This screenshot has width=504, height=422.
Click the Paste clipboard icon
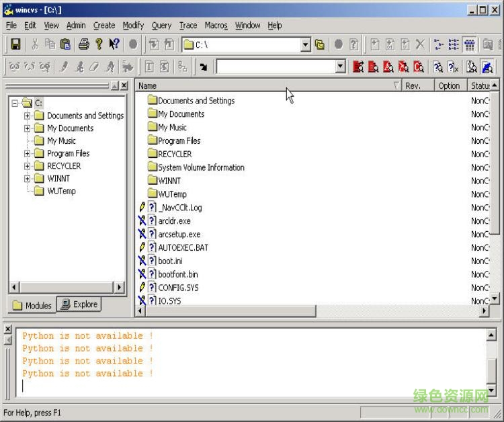(65, 44)
